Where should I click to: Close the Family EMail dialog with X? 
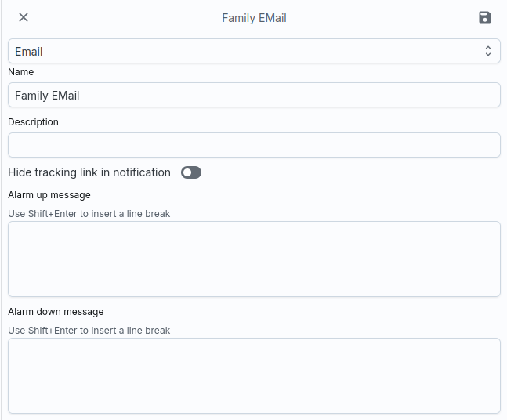point(24,17)
